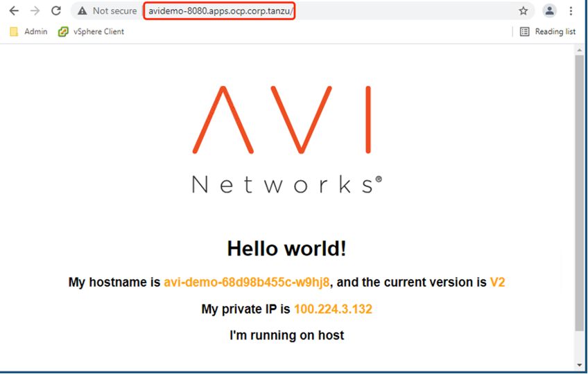Open the vSphere Client bookmark
The height and width of the screenshot is (374, 588).
[x=91, y=31]
